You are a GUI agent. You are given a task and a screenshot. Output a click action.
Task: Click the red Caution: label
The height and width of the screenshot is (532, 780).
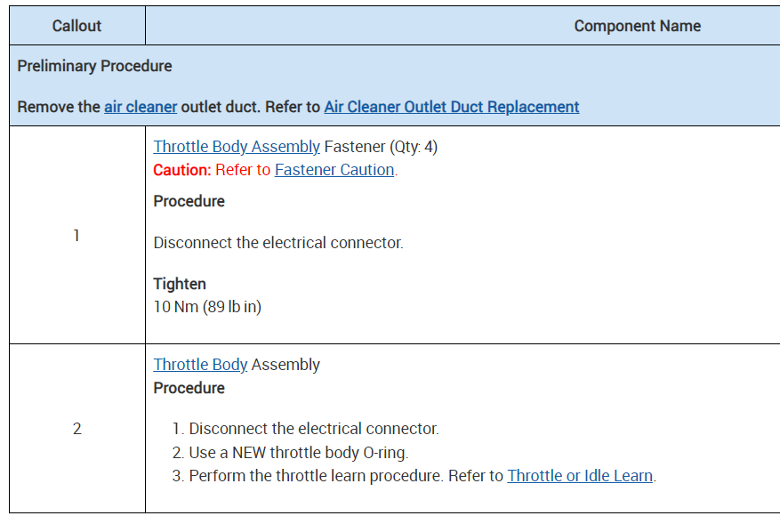tap(182, 169)
